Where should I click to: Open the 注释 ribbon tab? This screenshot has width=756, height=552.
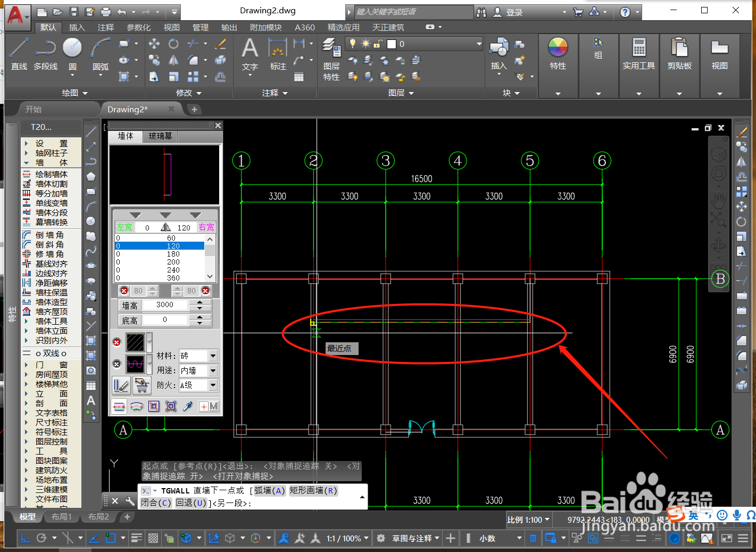coord(105,27)
